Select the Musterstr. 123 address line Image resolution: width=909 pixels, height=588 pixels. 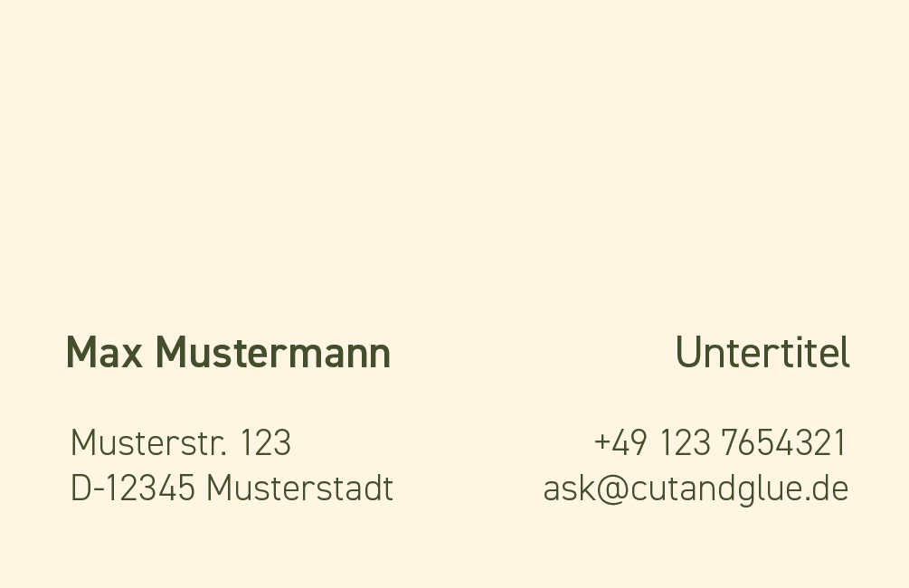(x=180, y=443)
